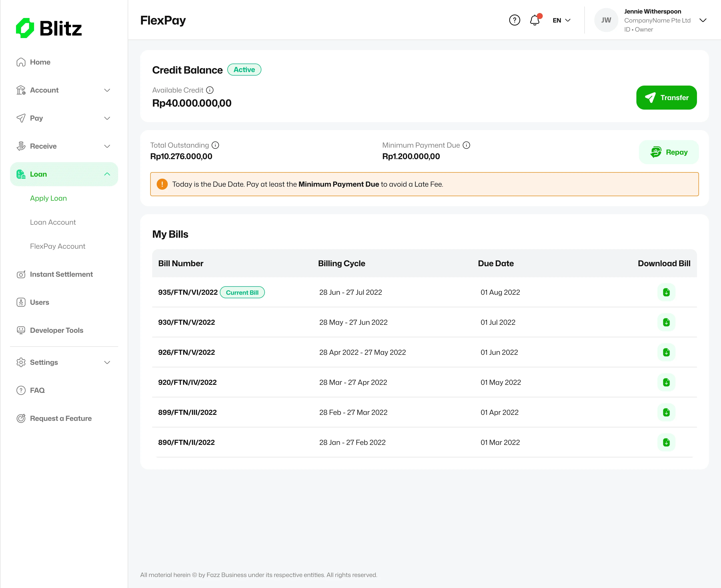
Task: Click the Current Bill badge
Action: click(242, 293)
